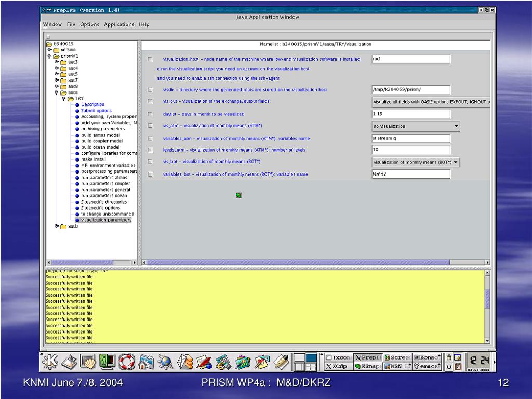Image resolution: width=532 pixels, height=399 pixels.
Task: Switch to the MSN taskbar entry
Action: click(x=397, y=366)
